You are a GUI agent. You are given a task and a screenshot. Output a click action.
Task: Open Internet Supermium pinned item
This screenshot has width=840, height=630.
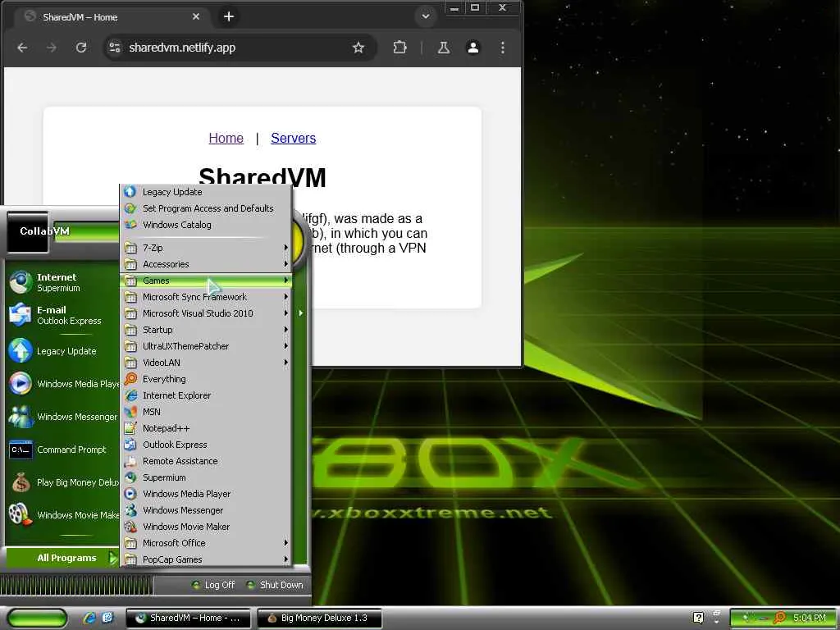tap(62, 282)
